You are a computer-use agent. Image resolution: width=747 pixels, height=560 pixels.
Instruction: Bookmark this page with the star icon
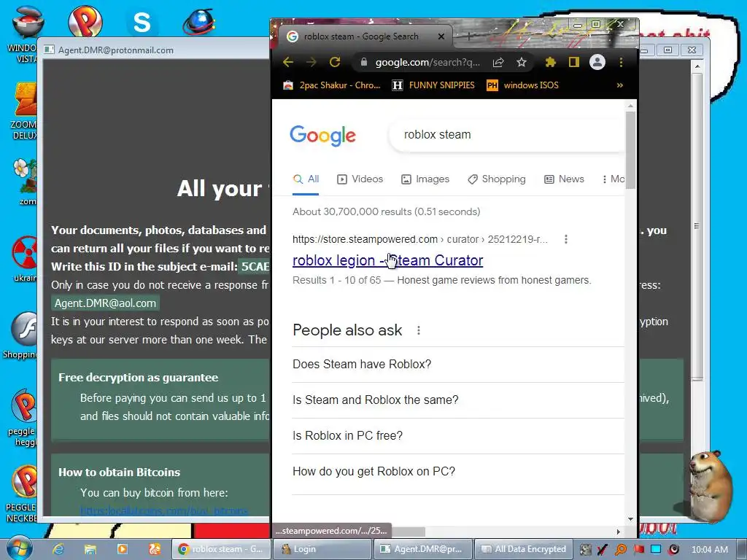pyautogui.click(x=522, y=63)
